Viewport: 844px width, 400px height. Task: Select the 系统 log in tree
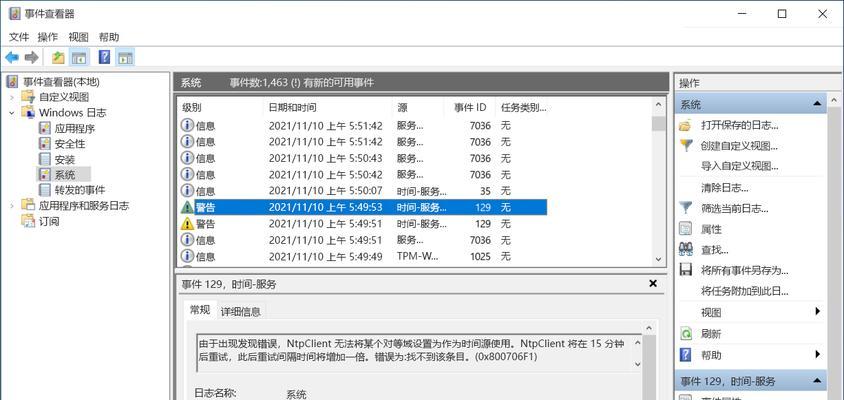tap(64, 174)
